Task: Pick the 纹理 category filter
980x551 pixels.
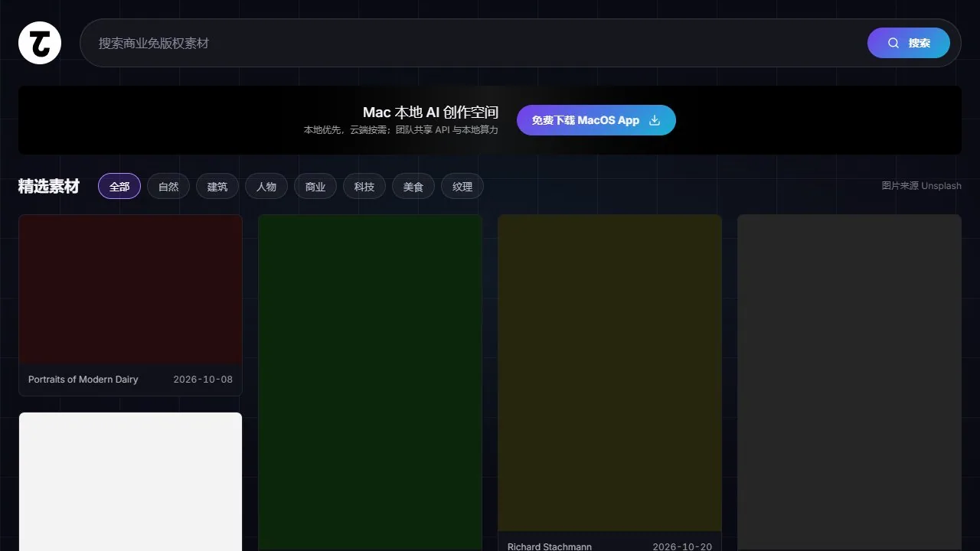Action: 462,187
